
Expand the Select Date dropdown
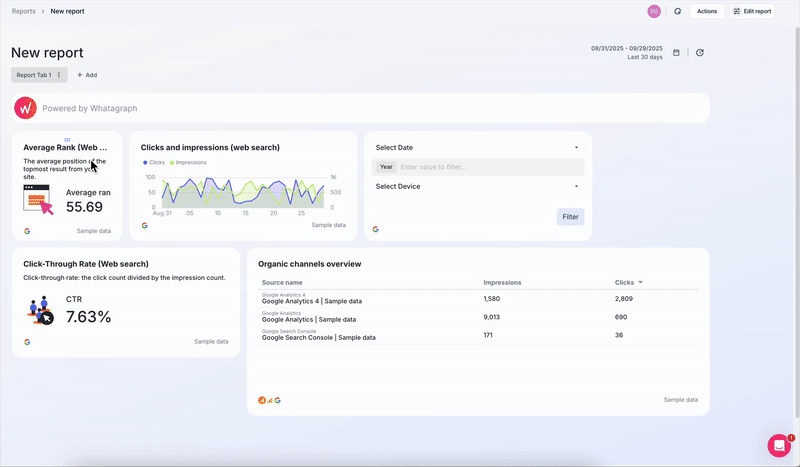point(477,148)
